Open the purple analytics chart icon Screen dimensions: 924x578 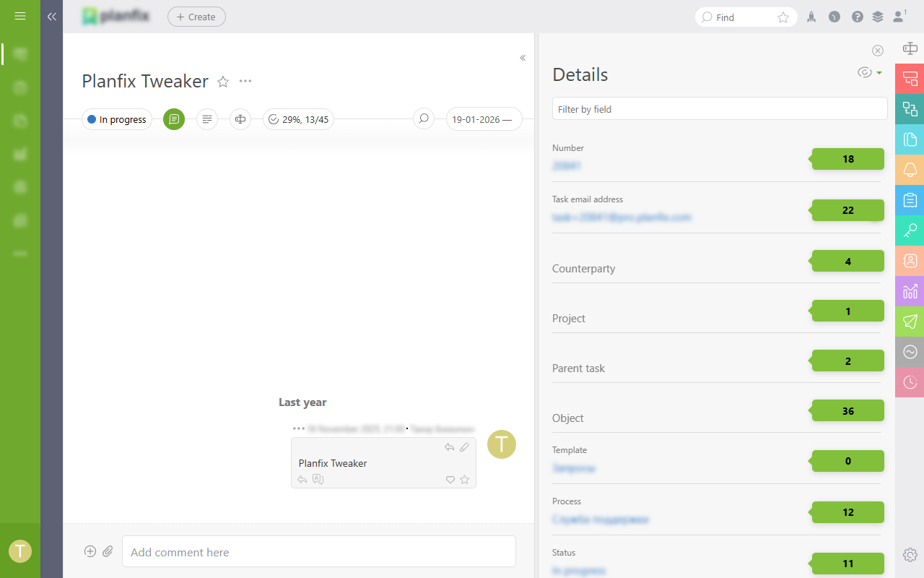coord(910,291)
